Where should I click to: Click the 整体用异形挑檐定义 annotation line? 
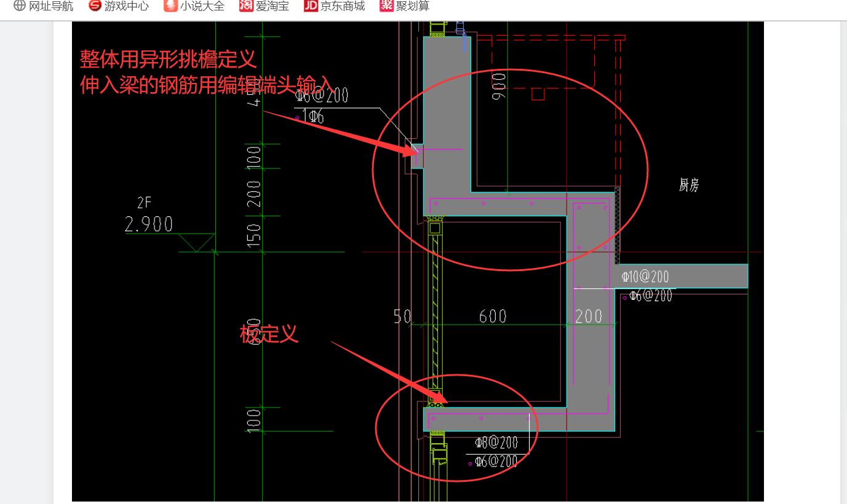point(168,59)
